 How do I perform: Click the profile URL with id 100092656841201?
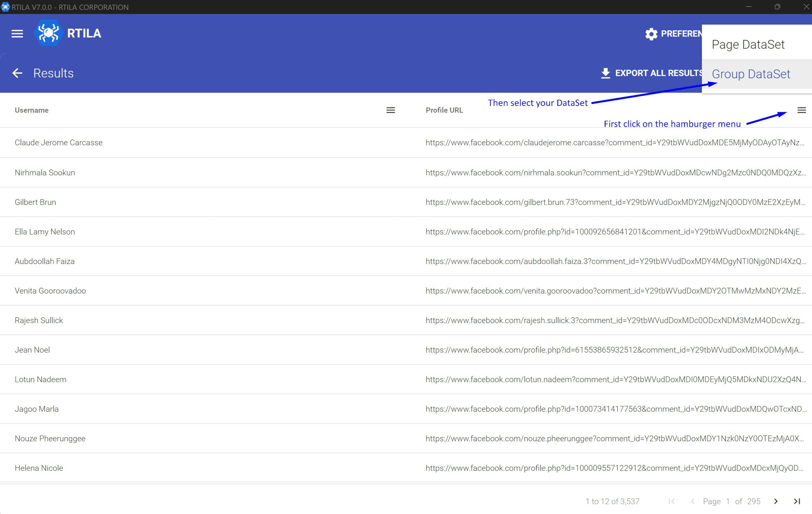[615, 232]
